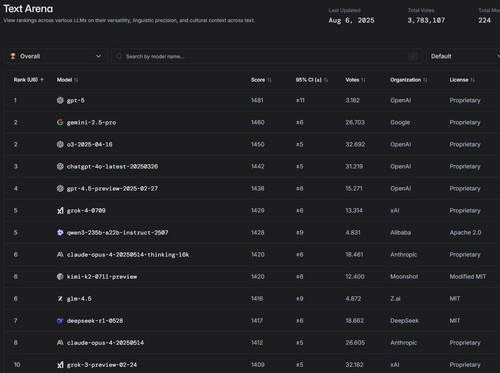Click the Search by model name field
Viewport: 500px width, 373px height.
coord(267,56)
